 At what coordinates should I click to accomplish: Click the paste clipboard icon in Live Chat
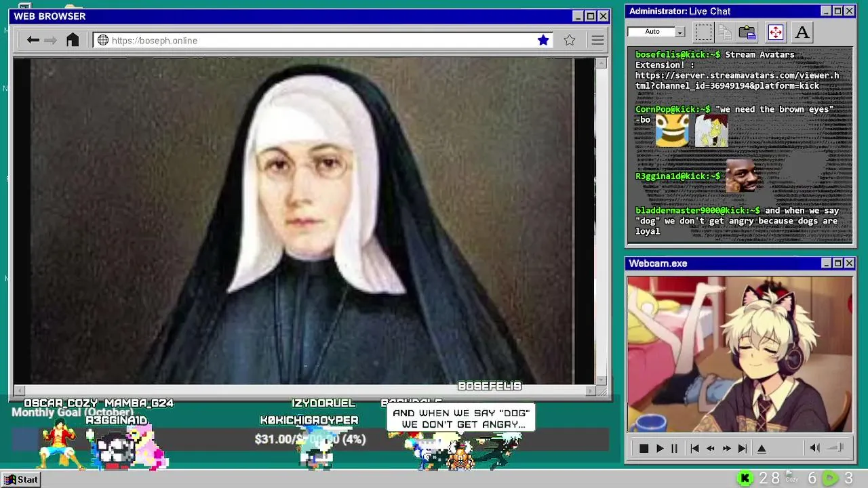pos(747,32)
